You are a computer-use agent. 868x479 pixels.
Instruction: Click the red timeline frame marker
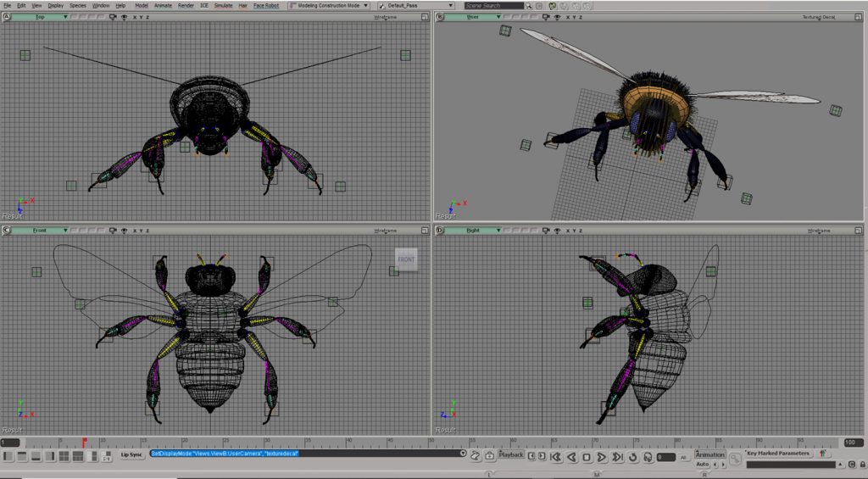pyautogui.click(x=84, y=442)
